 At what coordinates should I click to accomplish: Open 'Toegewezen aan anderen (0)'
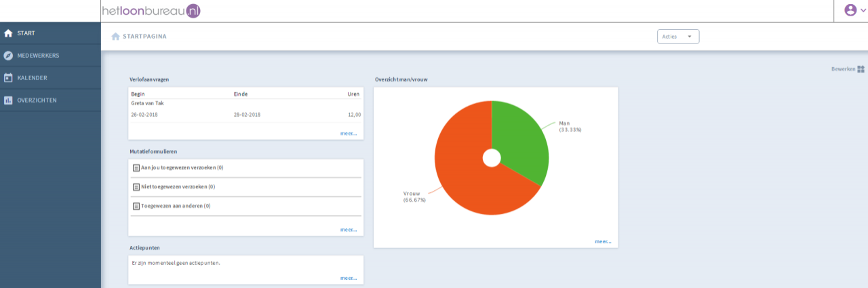point(176,206)
